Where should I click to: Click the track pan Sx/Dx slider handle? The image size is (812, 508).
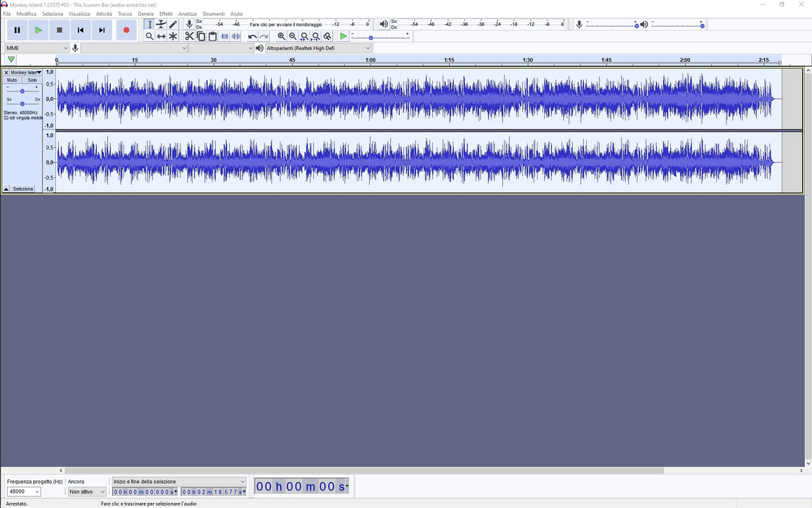coord(22,104)
